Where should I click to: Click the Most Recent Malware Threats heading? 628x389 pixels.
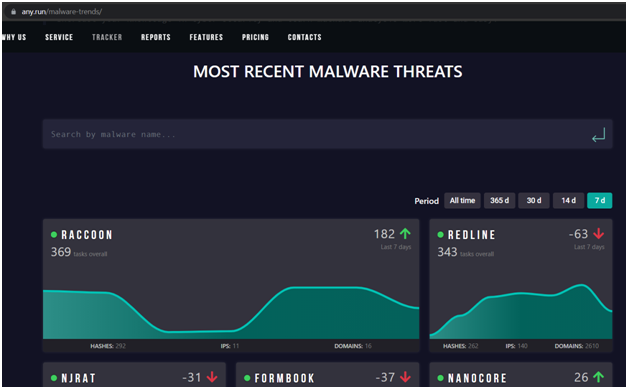click(328, 72)
